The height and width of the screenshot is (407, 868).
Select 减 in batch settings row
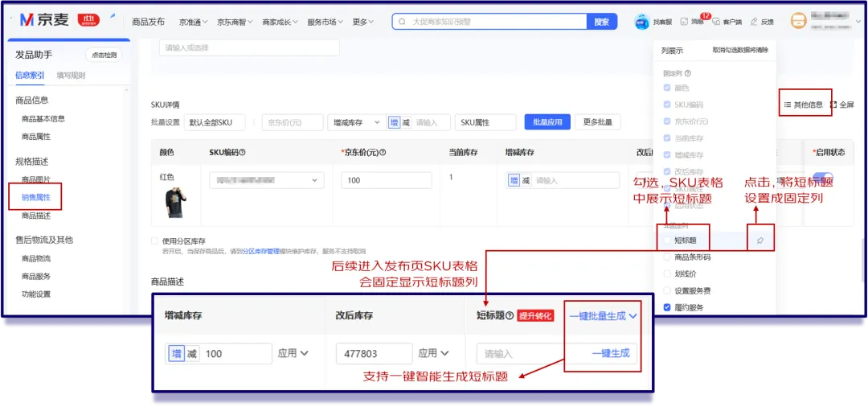point(407,122)
